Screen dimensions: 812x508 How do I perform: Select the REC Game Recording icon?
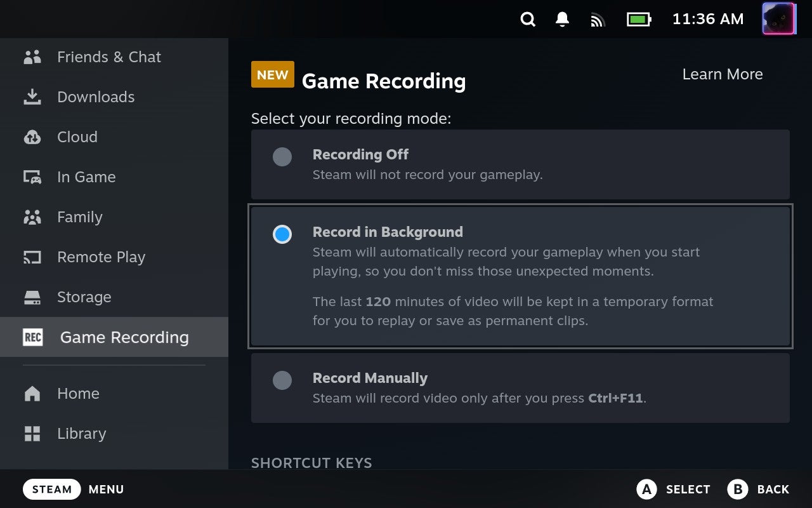point(32,337)
